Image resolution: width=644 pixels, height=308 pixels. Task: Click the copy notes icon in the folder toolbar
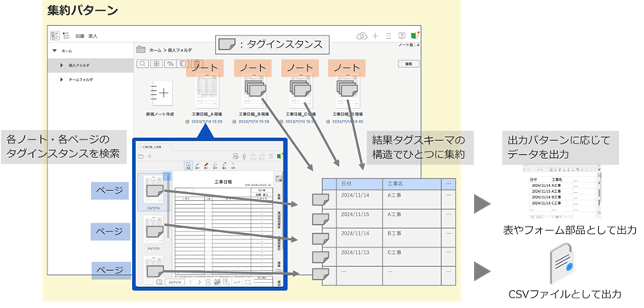click(184, 64)
